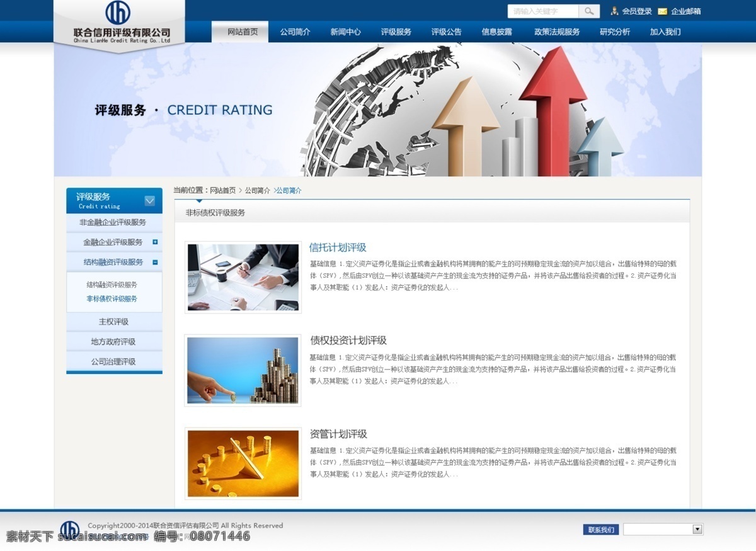Open the 信息披露 nav item
The width and height of the screenshot is (756, 551).
coord(496,31)
